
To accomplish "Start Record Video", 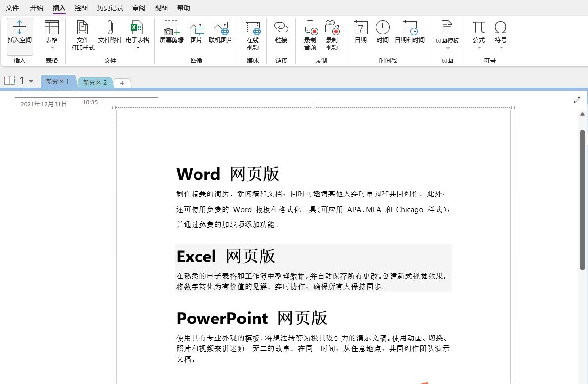I will [332, 36].
